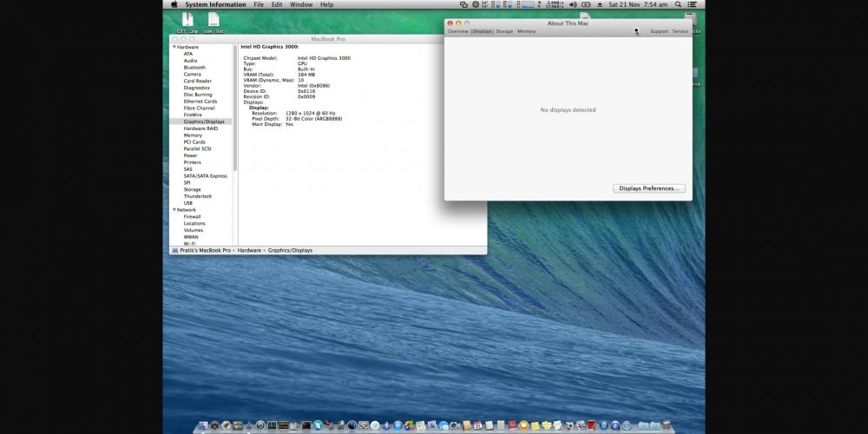Open Spotlight search magnifier in menu bar
This screenshot has height=434, width=868.
[x=678, y=4]
